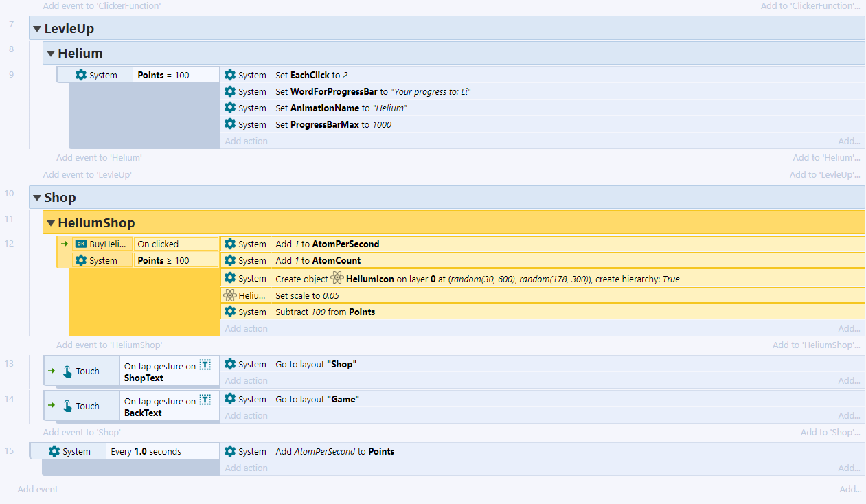The width and height of the screenshot is (866, 504).
Task: Collapse the Shop group
Action: point(37,198)
